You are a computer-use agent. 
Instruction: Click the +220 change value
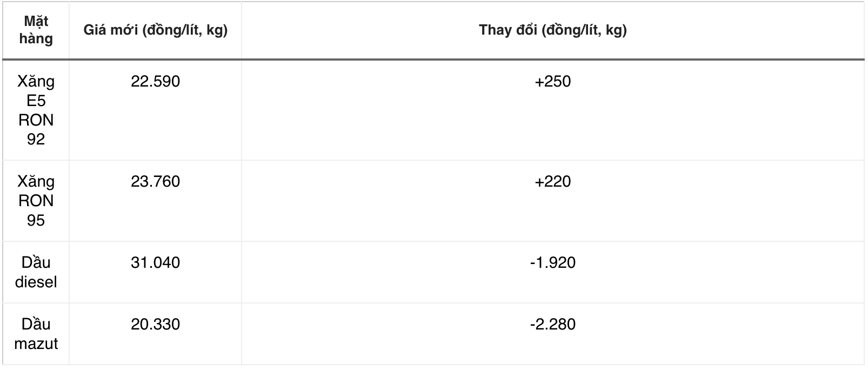click(x=552, y=181)
